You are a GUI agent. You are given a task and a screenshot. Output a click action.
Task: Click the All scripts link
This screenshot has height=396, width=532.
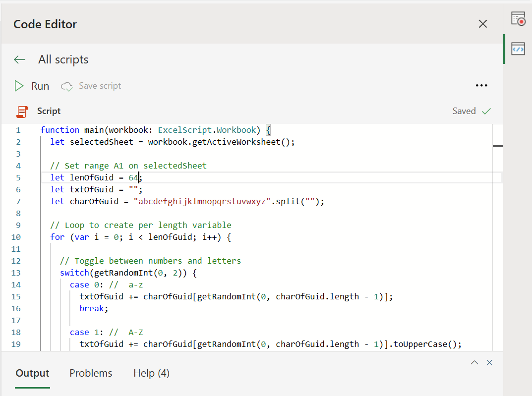(63, 60)
